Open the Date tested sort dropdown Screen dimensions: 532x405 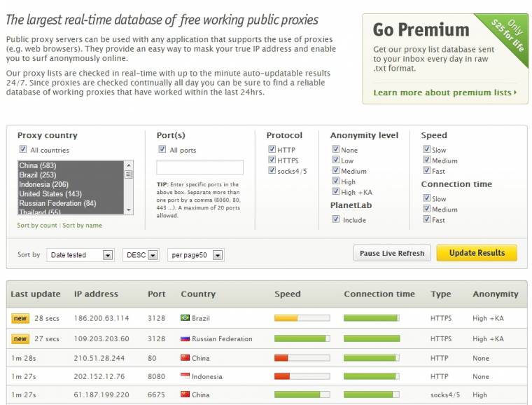point(80,255)
